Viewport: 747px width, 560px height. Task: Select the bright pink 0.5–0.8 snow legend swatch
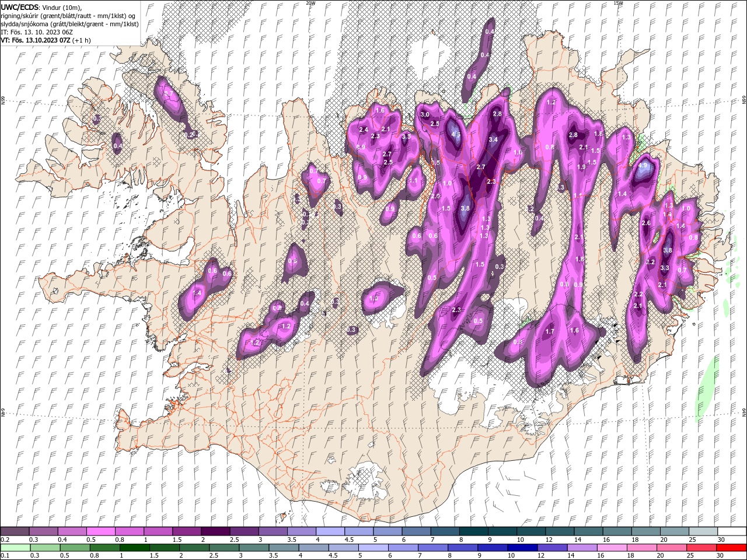tap(101, 531)
